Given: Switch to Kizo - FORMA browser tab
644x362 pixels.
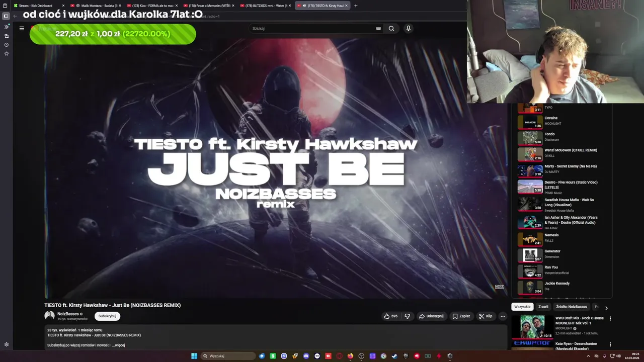Looking at the screenshot, I should [x=152, y=6].
